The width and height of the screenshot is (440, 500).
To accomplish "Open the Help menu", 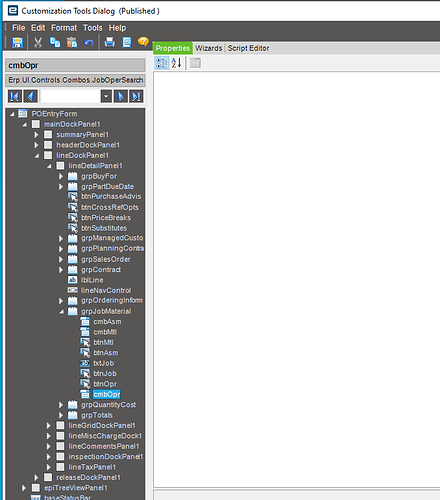I will pos(117,28).
